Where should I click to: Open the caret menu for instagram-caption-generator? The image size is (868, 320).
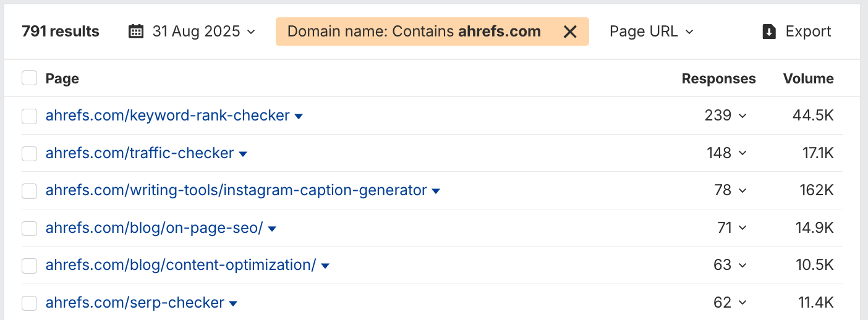[436, 192]
